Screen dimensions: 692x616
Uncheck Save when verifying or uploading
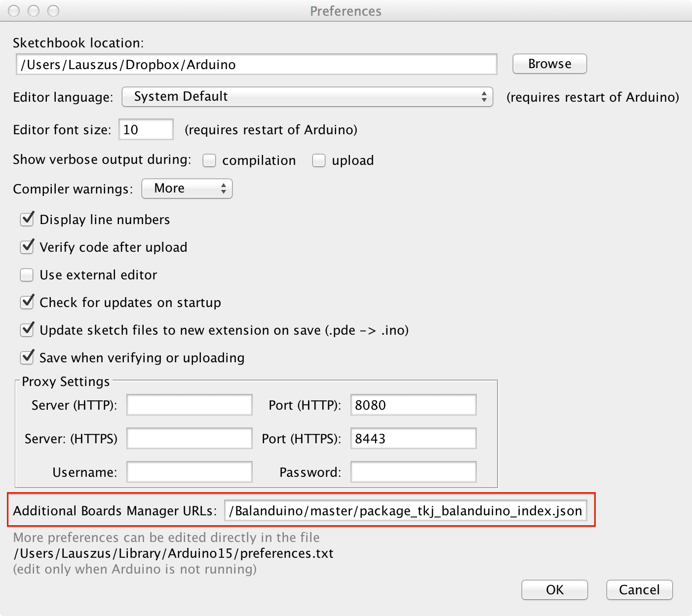click(27, 357)
